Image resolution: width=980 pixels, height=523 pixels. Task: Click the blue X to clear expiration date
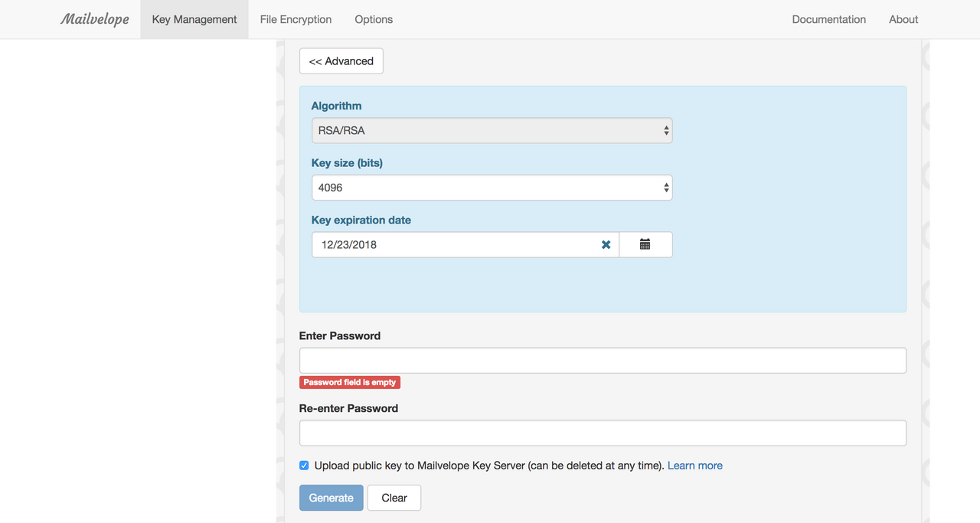[606, 244]
